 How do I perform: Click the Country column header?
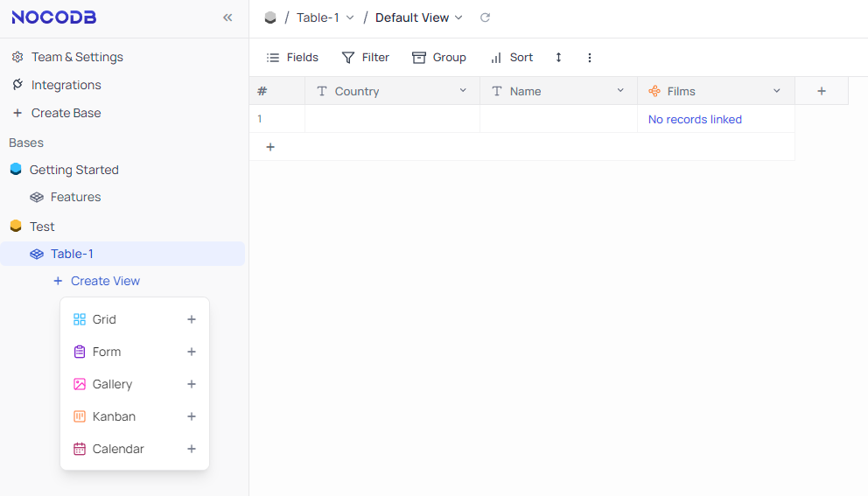coord(393,91)
